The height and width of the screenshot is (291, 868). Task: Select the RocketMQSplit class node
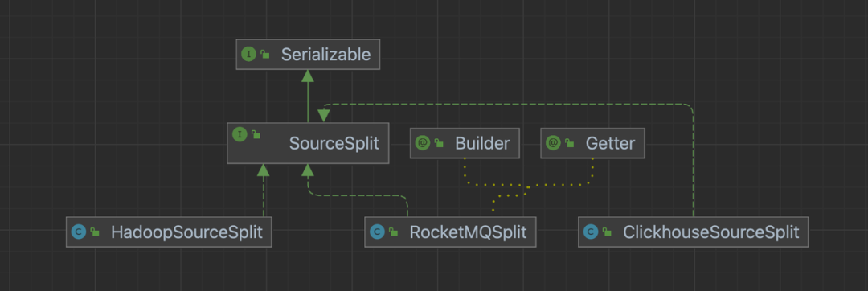(450, 232)
